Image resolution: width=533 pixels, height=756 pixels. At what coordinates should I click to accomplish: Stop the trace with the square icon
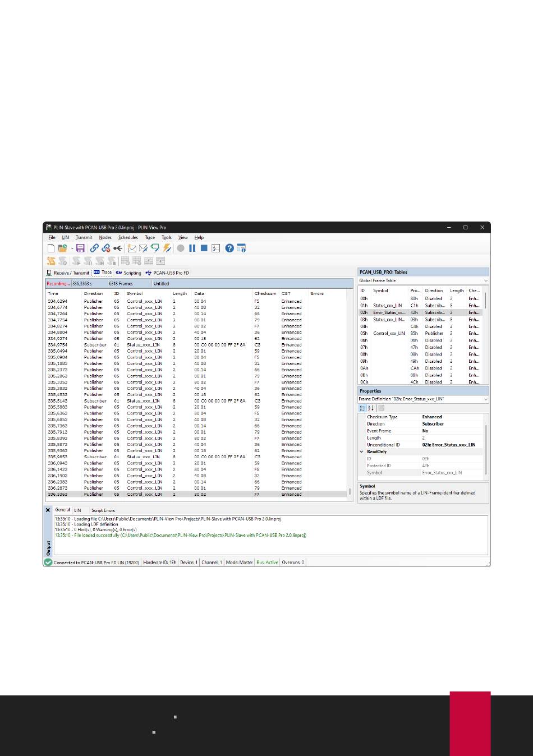(x=204, y=248)
